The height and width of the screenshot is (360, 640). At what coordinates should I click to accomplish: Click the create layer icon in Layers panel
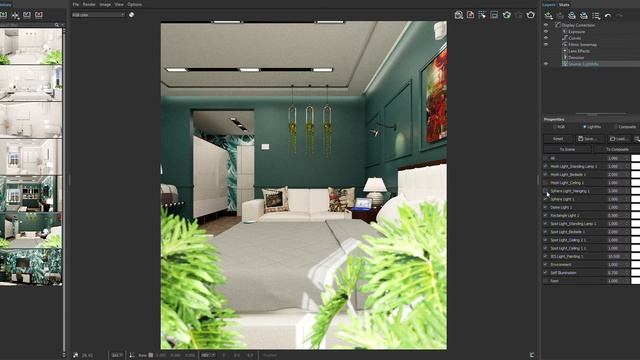[x=549, y=16]
